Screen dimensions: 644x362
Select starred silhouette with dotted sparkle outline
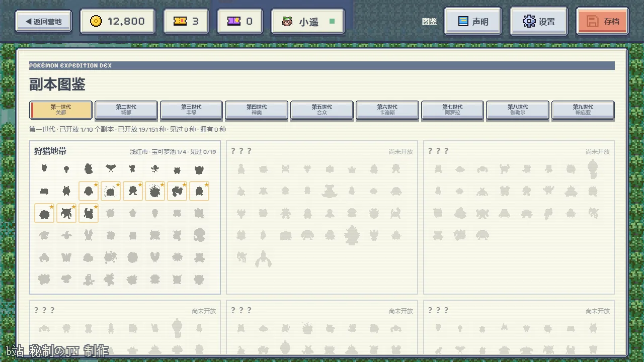click(x=111, y=191)
